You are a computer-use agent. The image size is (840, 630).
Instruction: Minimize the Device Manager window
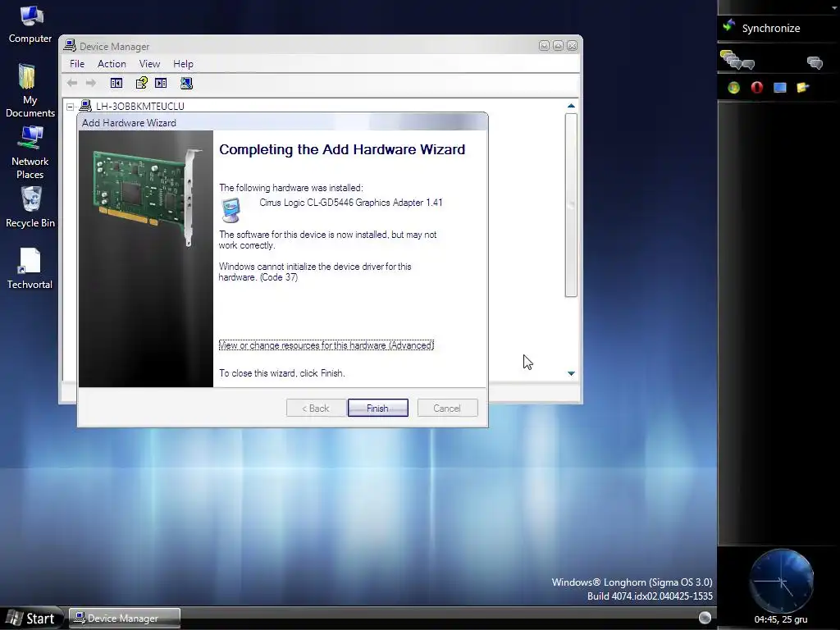(544, 46)
